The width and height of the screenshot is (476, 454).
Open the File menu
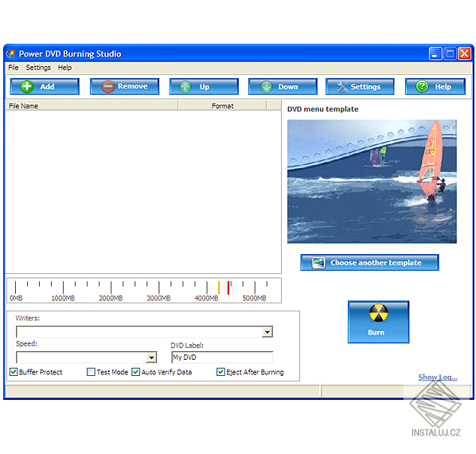14,68
